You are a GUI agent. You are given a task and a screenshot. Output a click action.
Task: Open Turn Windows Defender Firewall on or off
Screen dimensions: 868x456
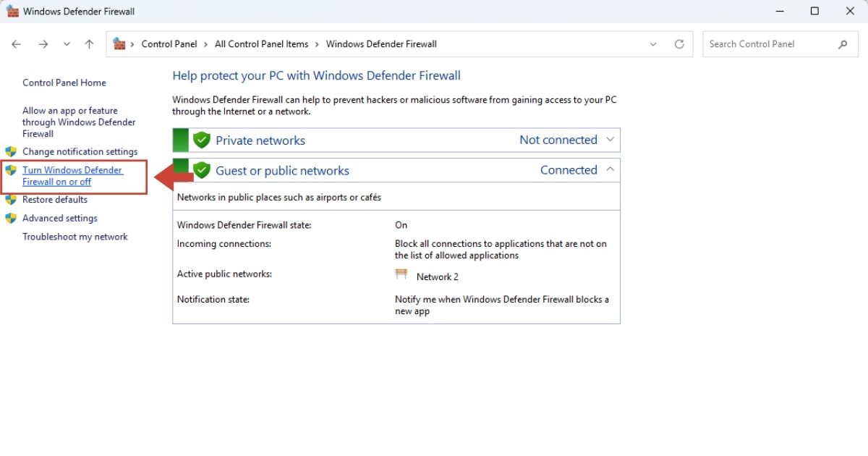(x=72, y=176)
